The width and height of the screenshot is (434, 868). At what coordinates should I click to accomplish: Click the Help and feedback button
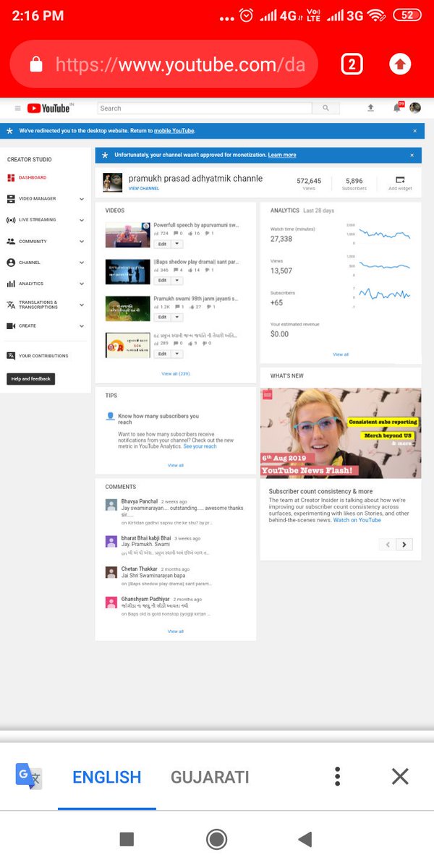coord(30,379)
